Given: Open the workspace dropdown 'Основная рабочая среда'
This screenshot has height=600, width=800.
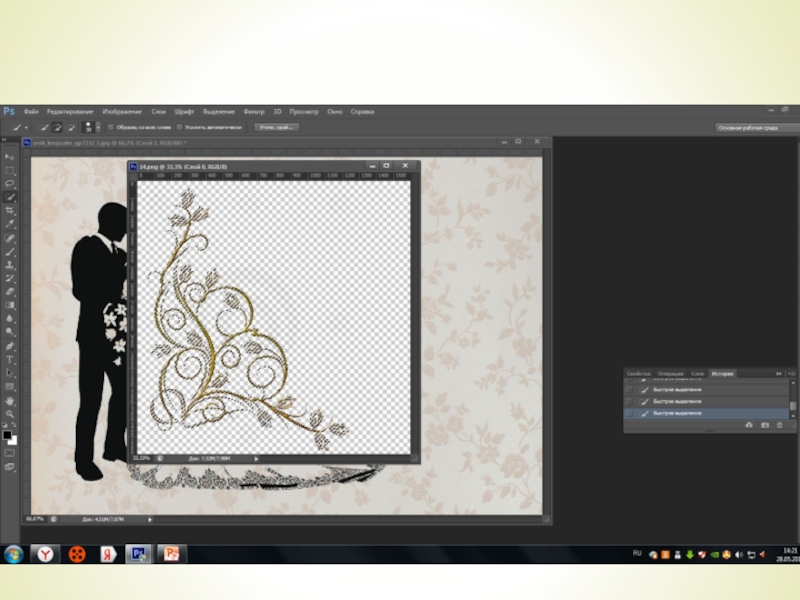Looking at the screenshot, I should tap(756, 128).
